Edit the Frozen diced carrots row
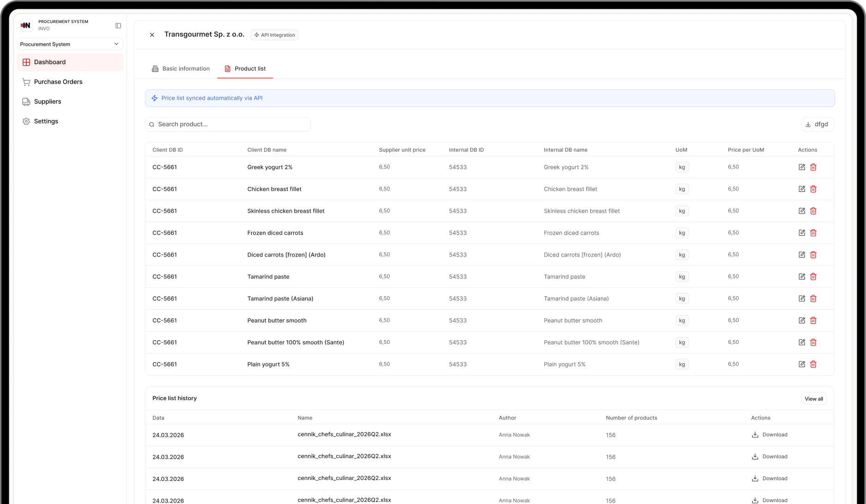The height and width of the screenshot is (504, 866). pyautogui.click(x=802, y=233)
